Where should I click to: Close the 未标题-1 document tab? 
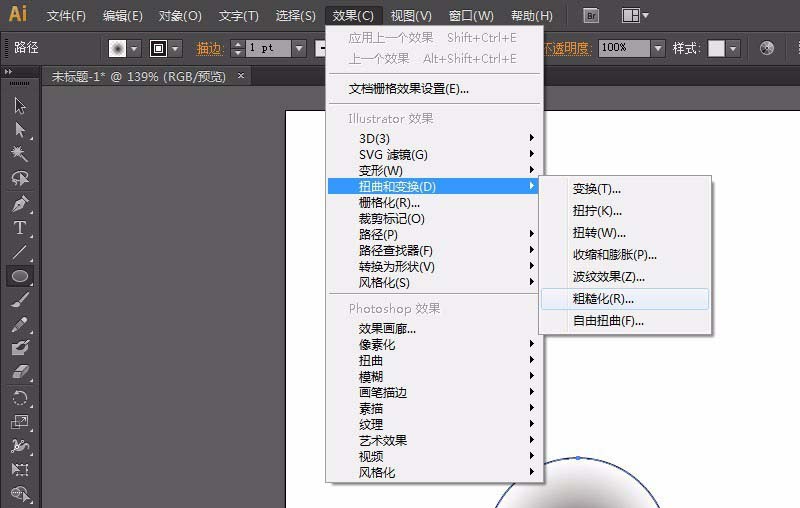tap(241, 75)
